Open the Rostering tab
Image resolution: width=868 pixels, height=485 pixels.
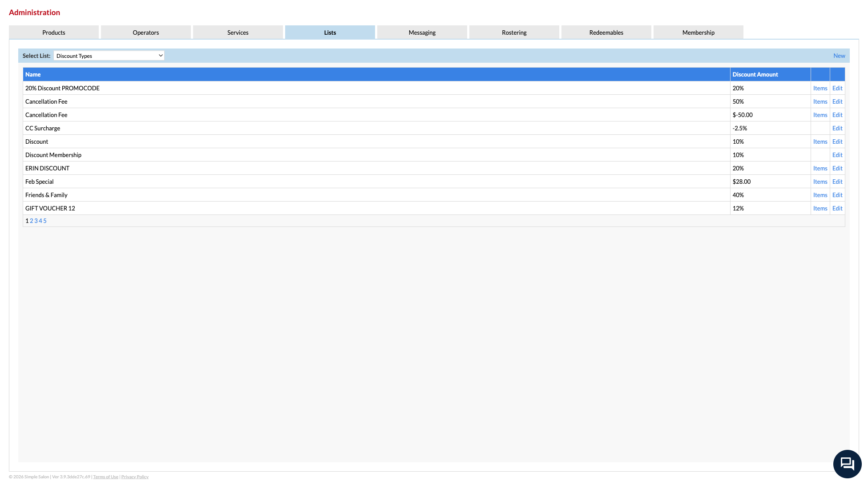514,32
